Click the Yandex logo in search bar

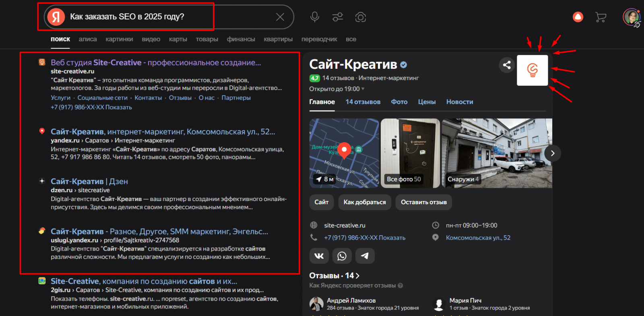(x=56, y=17)
